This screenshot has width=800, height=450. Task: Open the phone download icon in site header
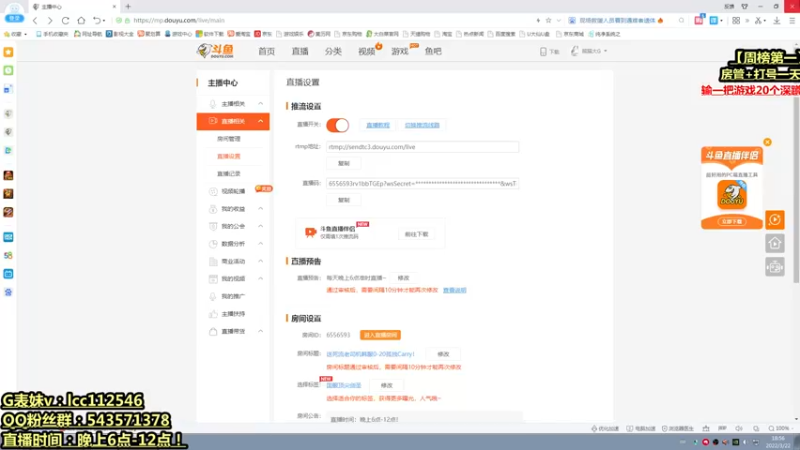pyautogui.click(x=543, y=52)
